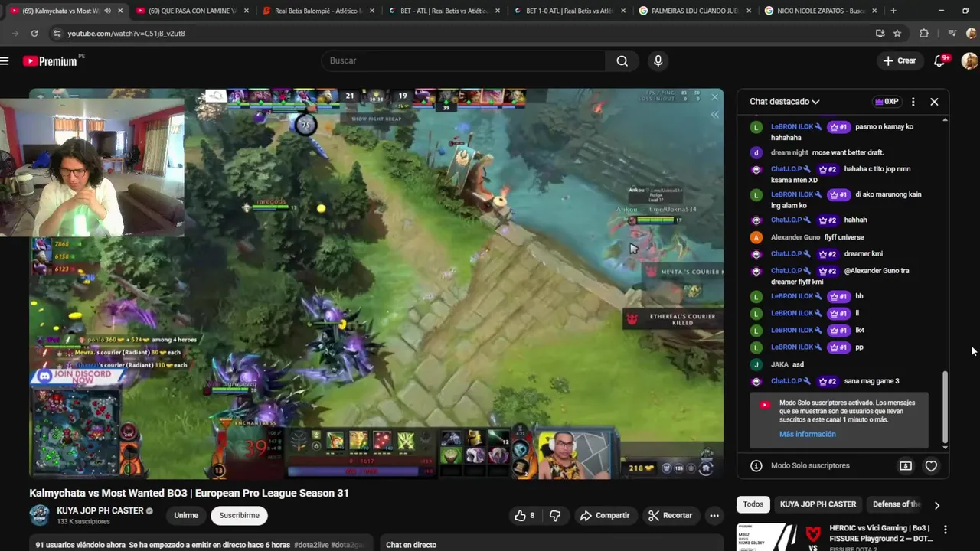980x551 pixels.
Task: Mute the Kalmychata tab audio icon
Action: click(x=107, y=11)
